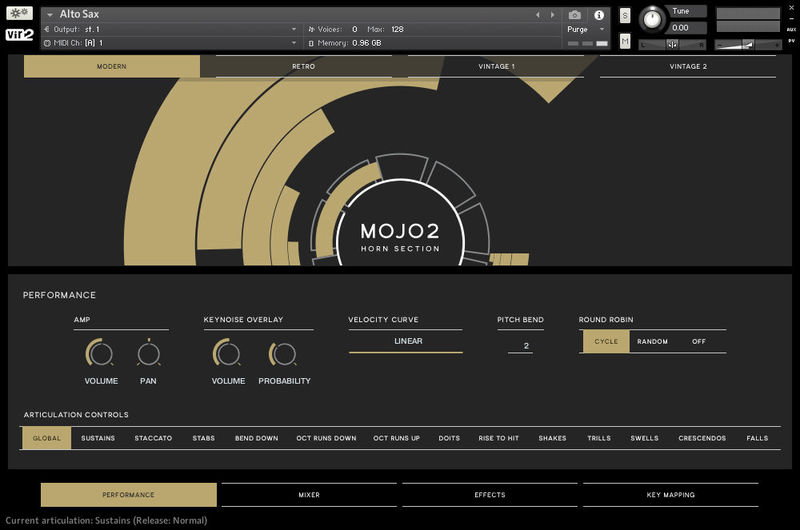800x530 pixels.
Task: Click the Amp Pan knob
Action: pos(148,353)
